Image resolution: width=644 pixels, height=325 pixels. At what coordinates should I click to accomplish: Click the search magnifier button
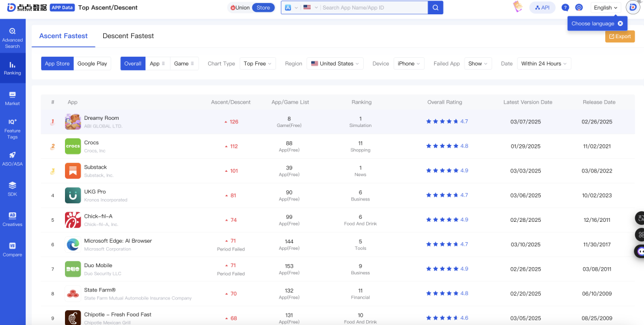coord(435,7)
